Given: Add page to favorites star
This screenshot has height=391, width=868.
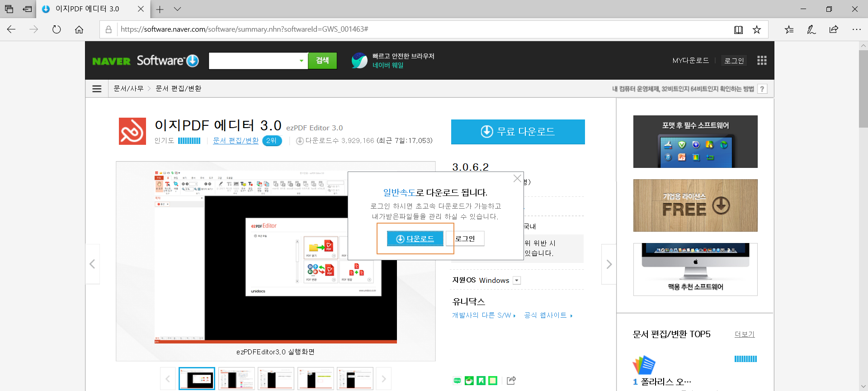Looking at the screenshot, I should coord(757,29).
